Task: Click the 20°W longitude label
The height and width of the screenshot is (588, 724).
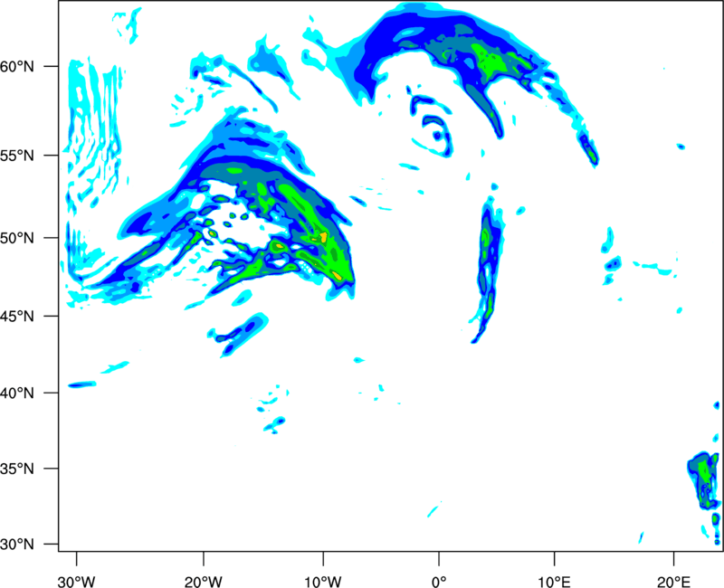Action: pos(204,582)
